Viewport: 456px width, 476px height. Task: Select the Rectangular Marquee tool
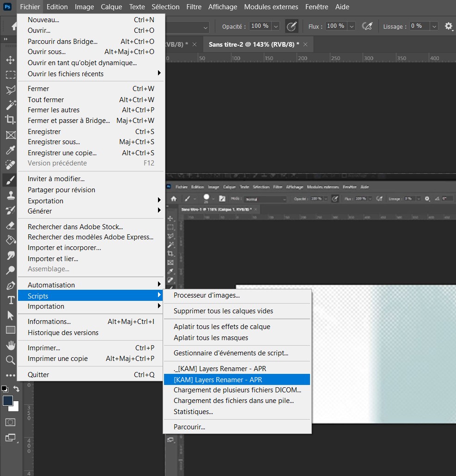click(x=10, y=75)
